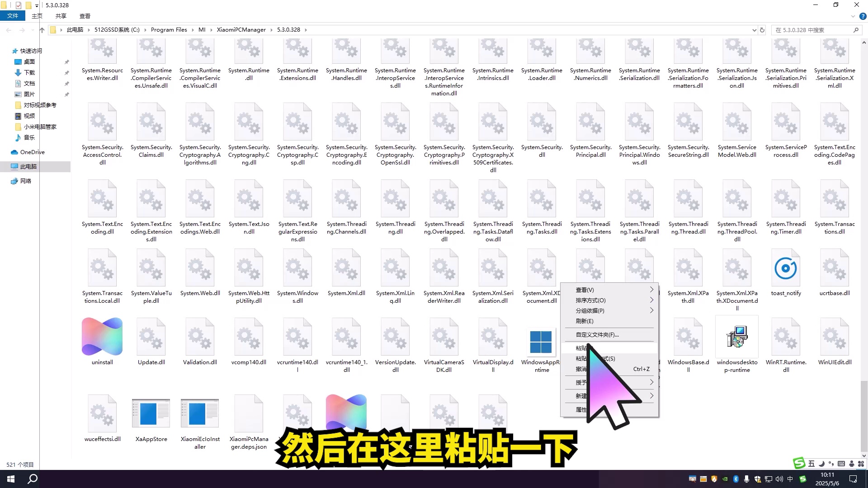Choose 自定义文件夹 in context menu
This screenshot has width=868, height=488.
(597, 335)
